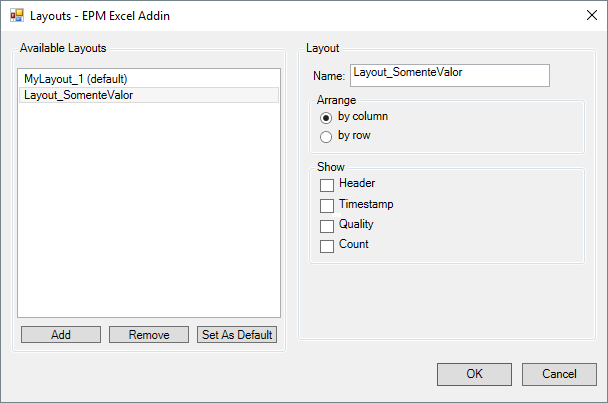Select Layout_SomenteValor in the layouts list
Image resolution: width=608 pixels, height=403 pixels.
(79, 95)
